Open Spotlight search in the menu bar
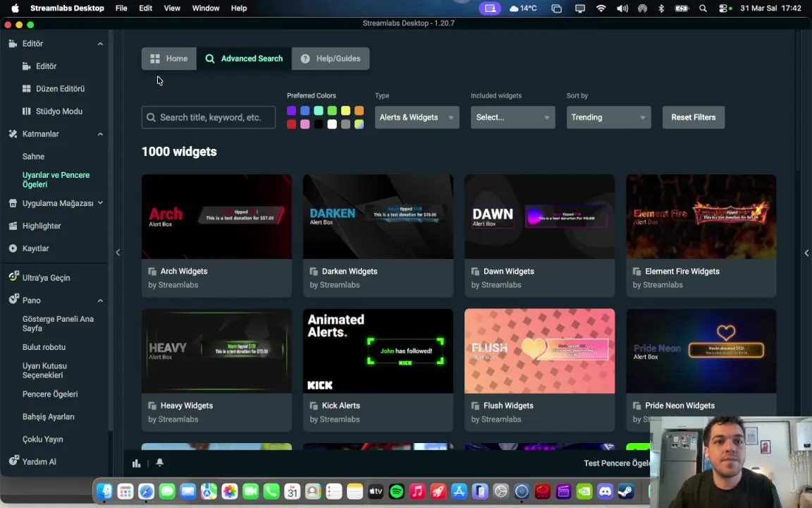The height and width of the screenshot is (508, 812). [703, 8]
